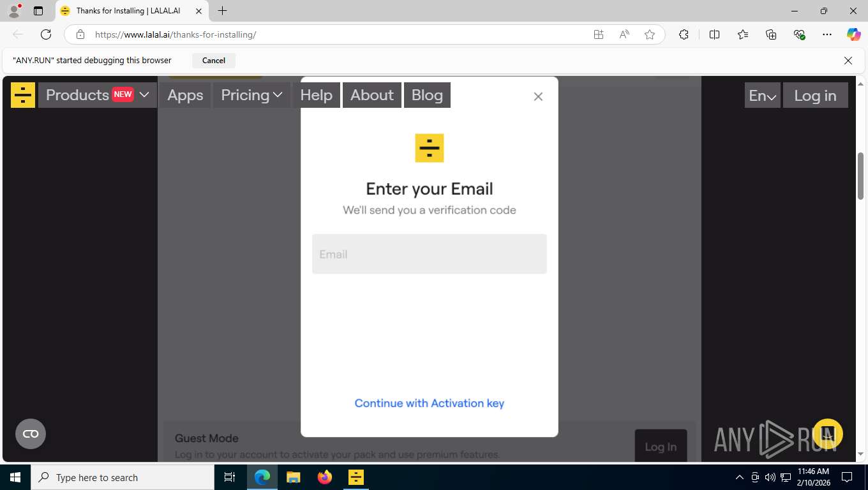Open the Windows notification center

click(x=847, y=477)
